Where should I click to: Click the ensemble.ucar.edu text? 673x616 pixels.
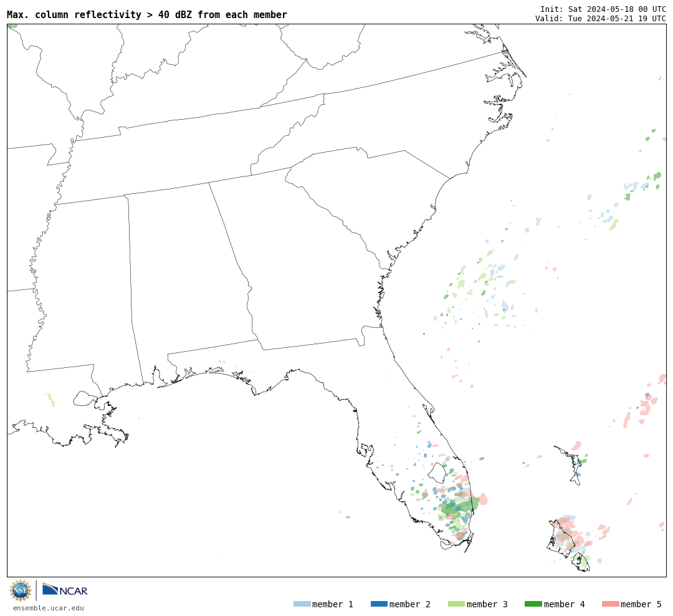pyautogui.click(x=49, y=608)
